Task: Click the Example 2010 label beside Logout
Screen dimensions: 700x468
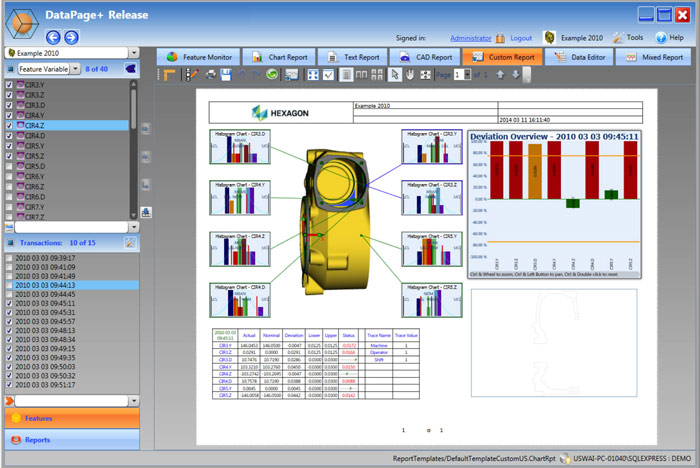Action: coord(582,38)
